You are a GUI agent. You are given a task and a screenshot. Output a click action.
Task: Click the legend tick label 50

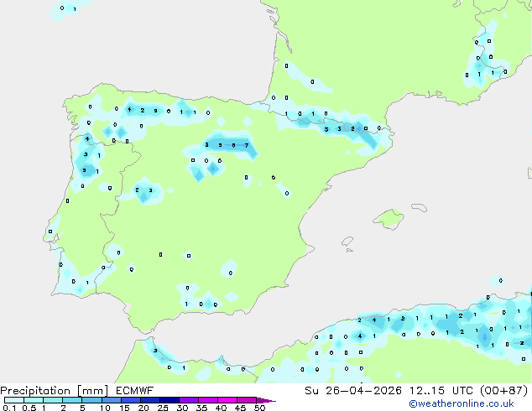tap(259, 408)
